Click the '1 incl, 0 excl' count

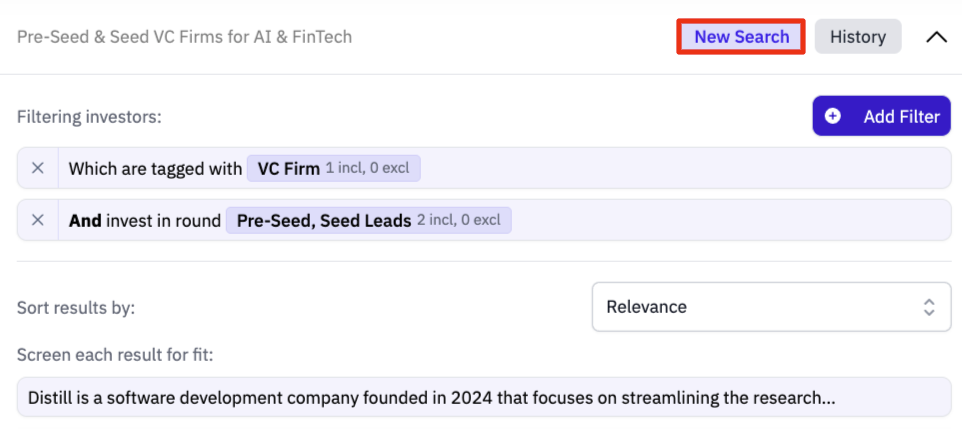pyautogui.click(x=367, y=168)
